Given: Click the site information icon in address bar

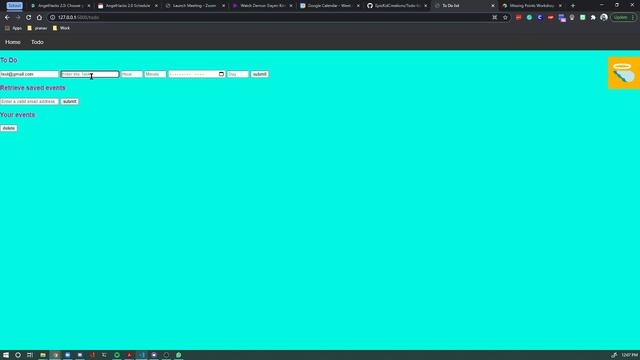Looking at the screenshot, I should (x=52, y=18).
